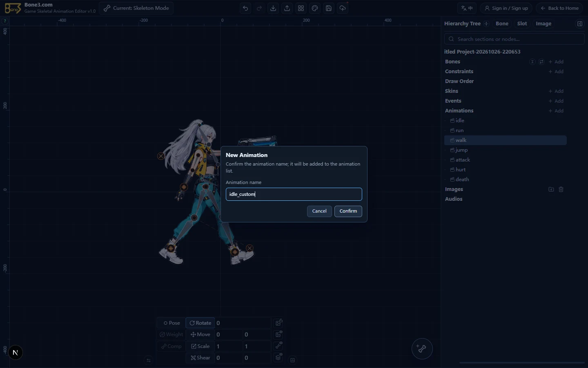Screen dimensions: 588x368
Task: Switch to the Slot tab
Action: (522, 24)
